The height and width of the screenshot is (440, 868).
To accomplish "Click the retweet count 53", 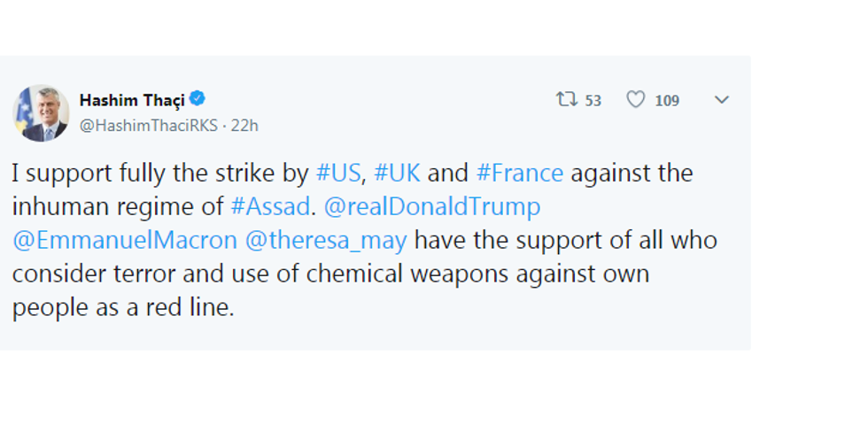I will pos(593,101).
